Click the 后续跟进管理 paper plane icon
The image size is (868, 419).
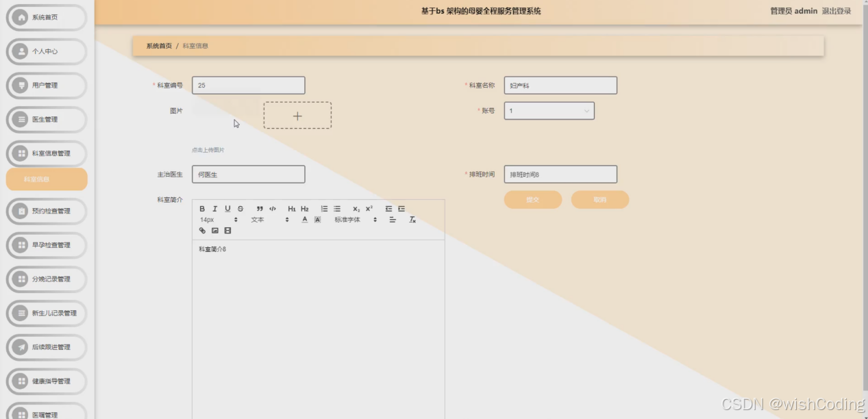(x=21, y=347)
